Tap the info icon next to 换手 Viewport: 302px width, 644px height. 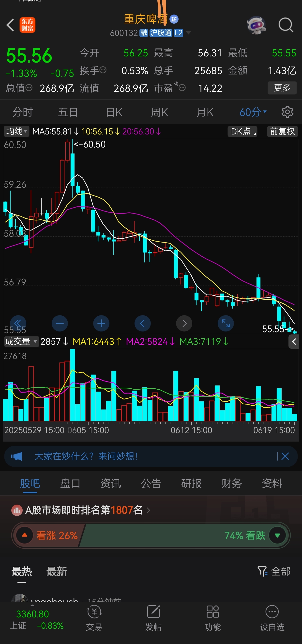(x=103, y=70)
